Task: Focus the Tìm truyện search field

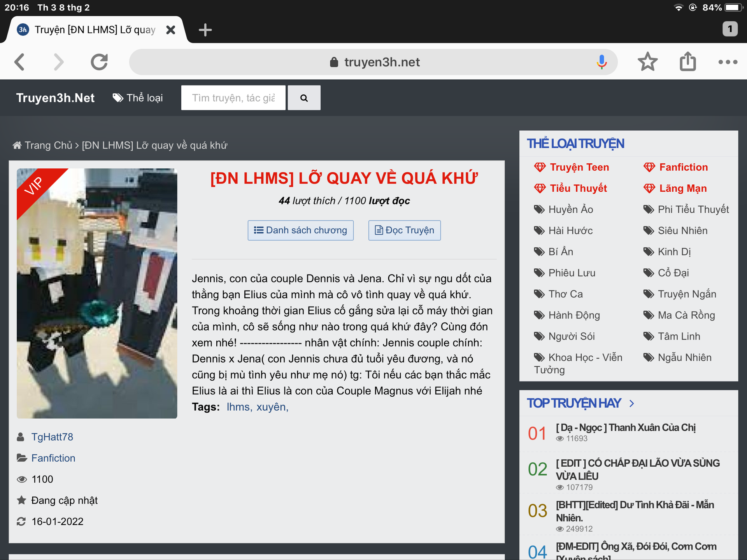Action: tap(233, 98)
